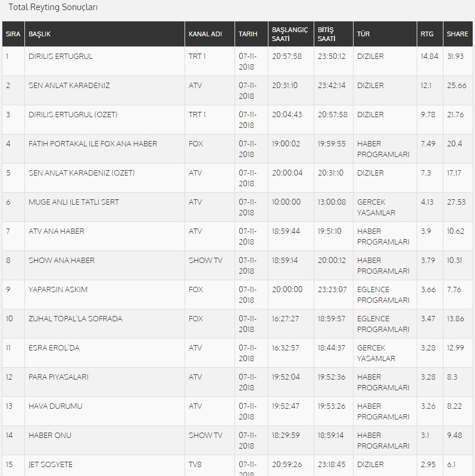Click channel 'FOX' in the YAPARSIN ASKIM row
This screenshot has height=476, width=475.
[196, 290]
